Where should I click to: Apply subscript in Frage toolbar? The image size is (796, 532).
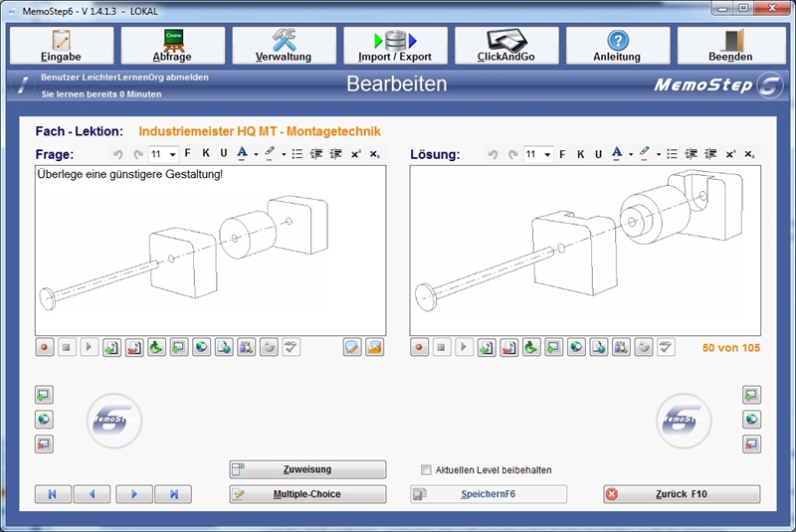pyautogui.click(x=374, y=154)
